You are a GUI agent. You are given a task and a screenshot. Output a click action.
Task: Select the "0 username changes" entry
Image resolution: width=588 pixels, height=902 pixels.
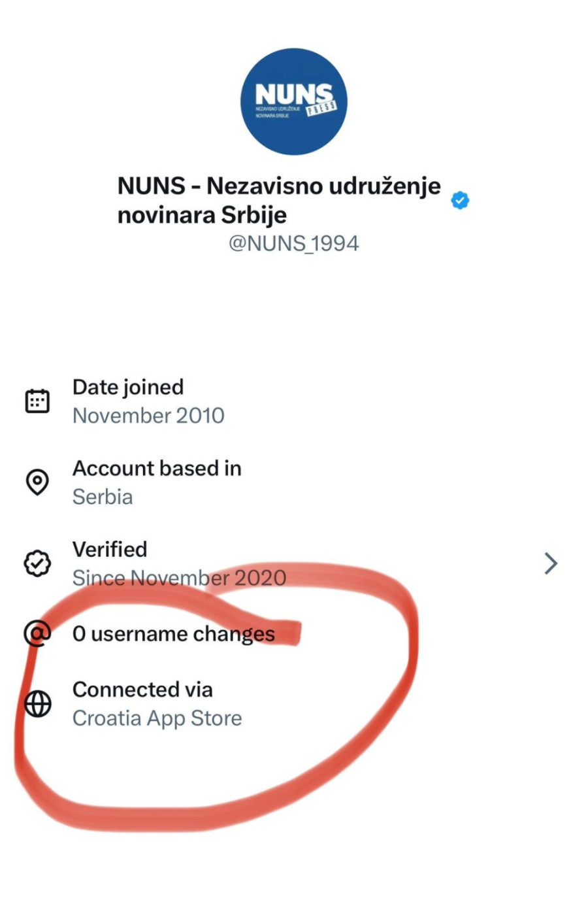(174, 633)
